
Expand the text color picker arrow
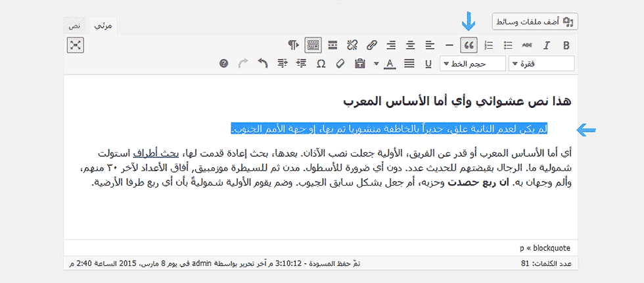click(377, 64)
